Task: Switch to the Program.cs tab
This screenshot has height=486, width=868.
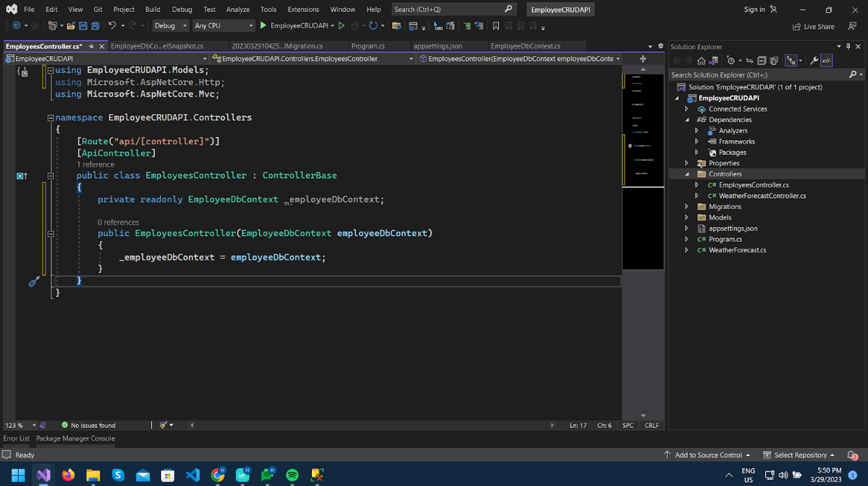Action: (368, 46)
